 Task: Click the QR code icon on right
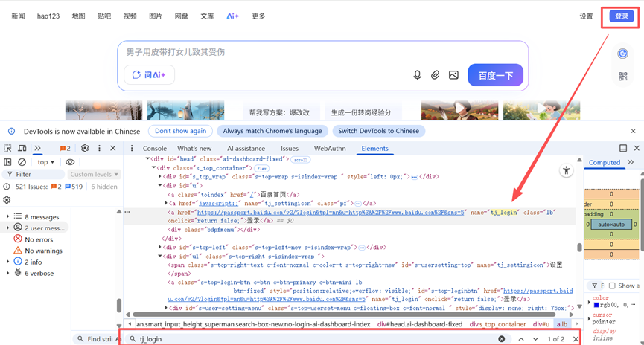click(x=622, y=77)
